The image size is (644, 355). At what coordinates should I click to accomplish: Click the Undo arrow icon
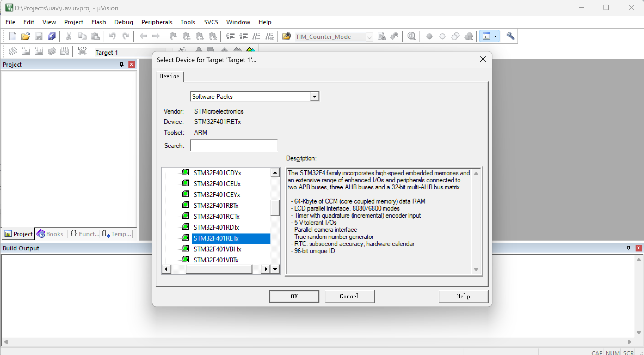[112, 36]
